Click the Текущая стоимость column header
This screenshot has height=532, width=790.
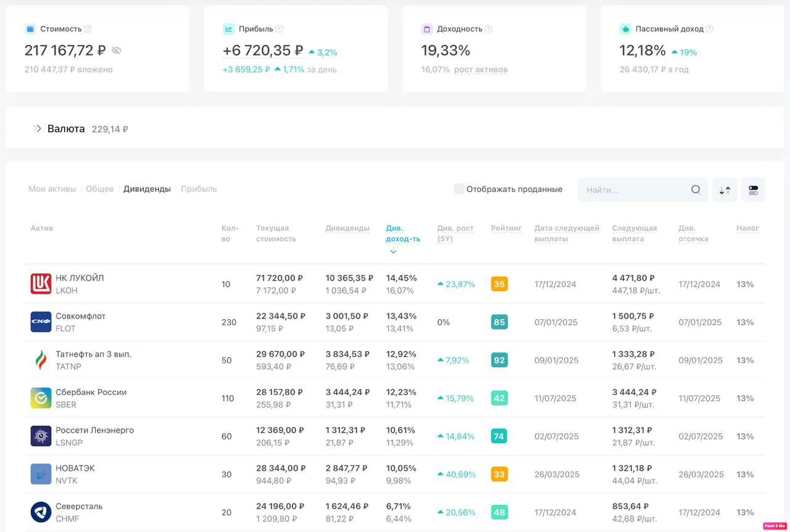pyautogui.click(x=276, y=233)
